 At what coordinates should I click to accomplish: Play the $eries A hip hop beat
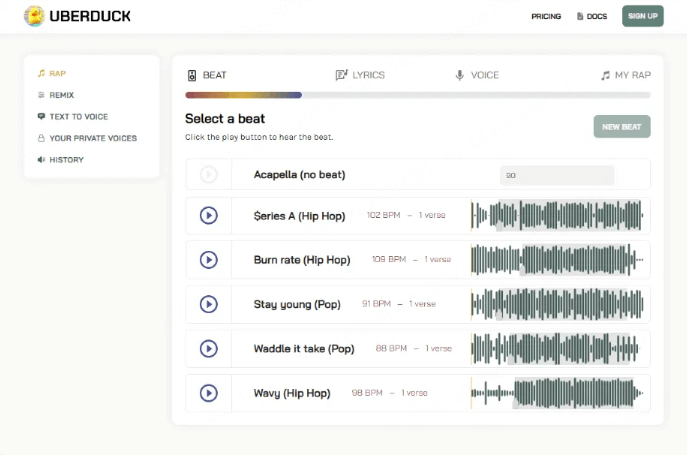point(208,215)
